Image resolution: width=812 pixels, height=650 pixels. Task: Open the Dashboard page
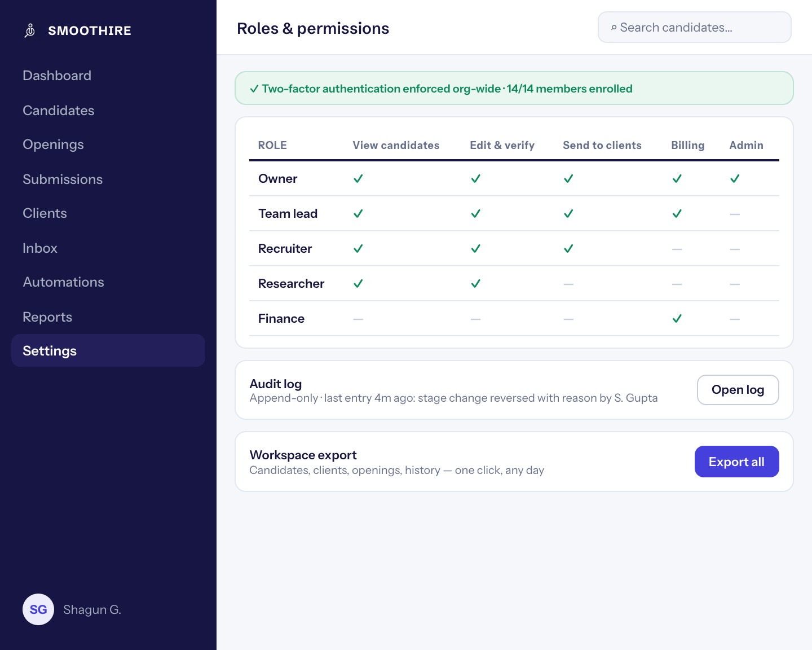coord(57,76)
